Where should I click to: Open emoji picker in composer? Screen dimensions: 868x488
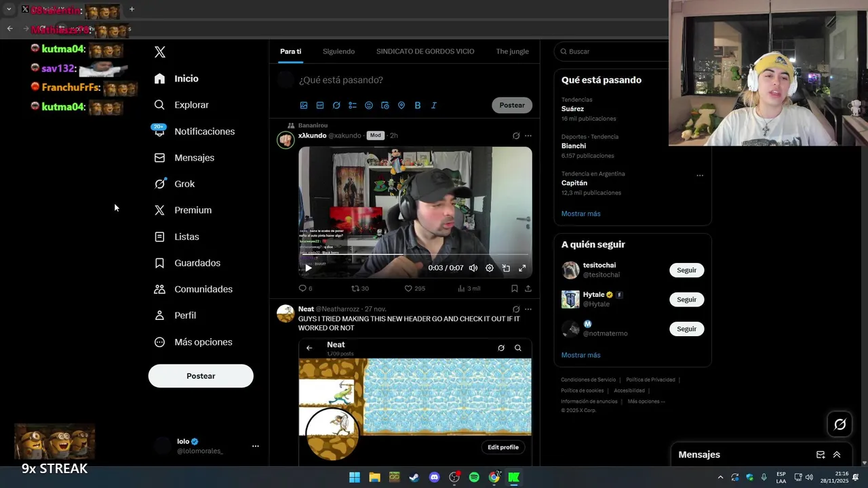click(369, 105)
